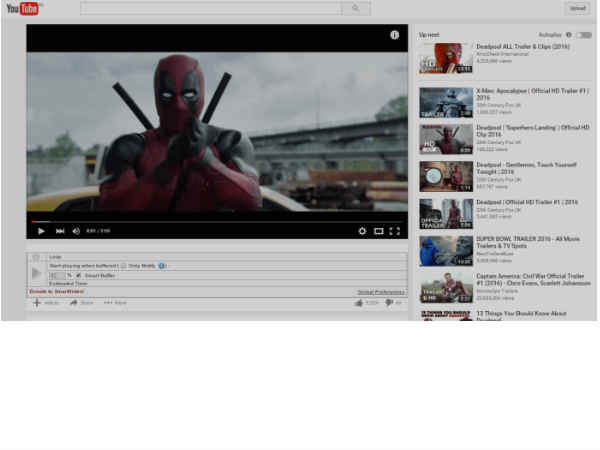Seek on the video progress bar

(x=217, y=222)
